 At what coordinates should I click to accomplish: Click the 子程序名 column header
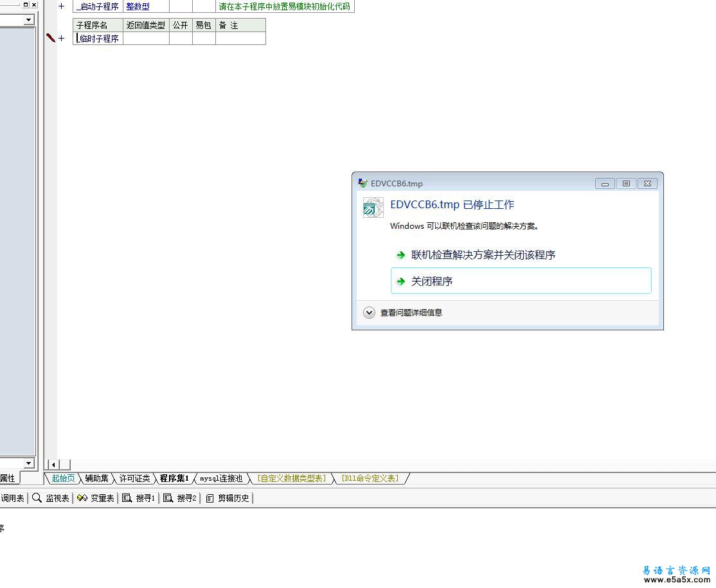tap(98, 25)
